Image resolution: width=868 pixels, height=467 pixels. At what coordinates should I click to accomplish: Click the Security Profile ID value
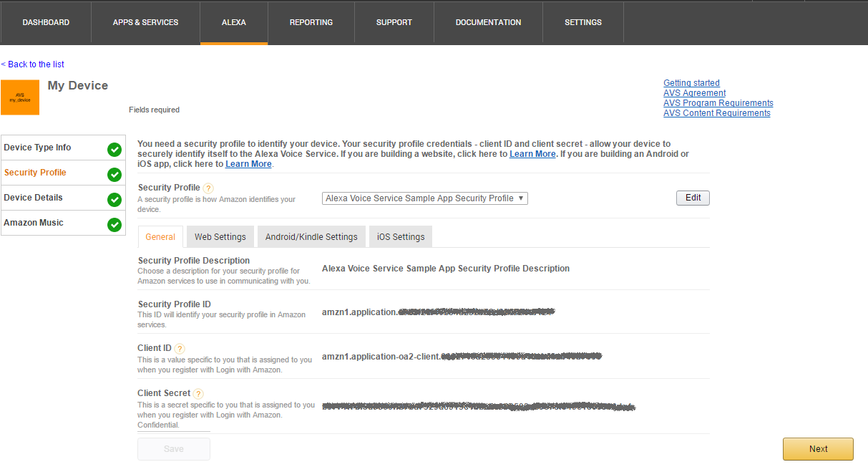(x=439, y=312)
